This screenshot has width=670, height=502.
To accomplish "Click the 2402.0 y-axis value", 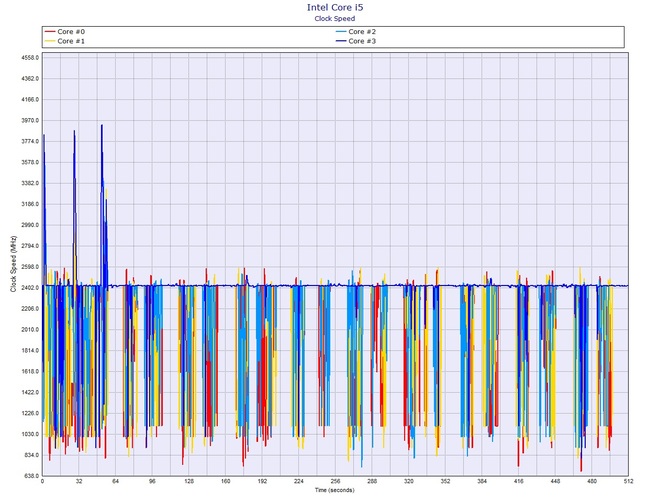I will click(x=31, y=288).
